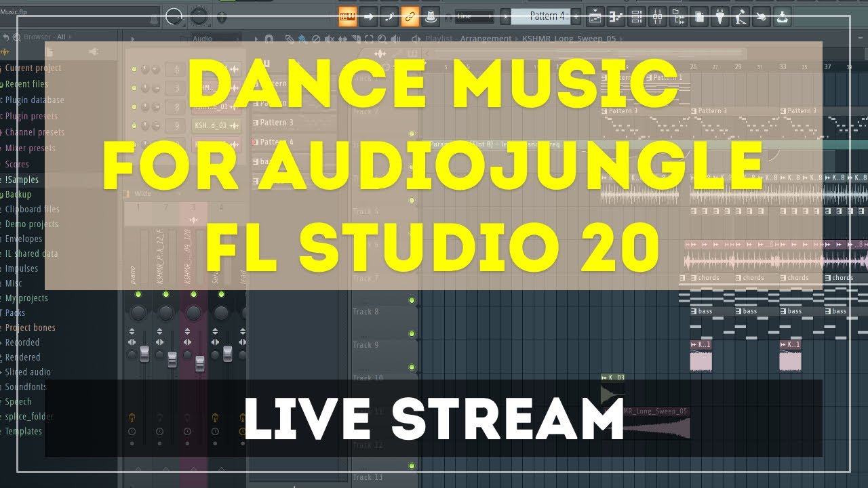Viewport: 868px width, 488px height.
Task: Open Current project in browser
Action: (x=33, y=68)
